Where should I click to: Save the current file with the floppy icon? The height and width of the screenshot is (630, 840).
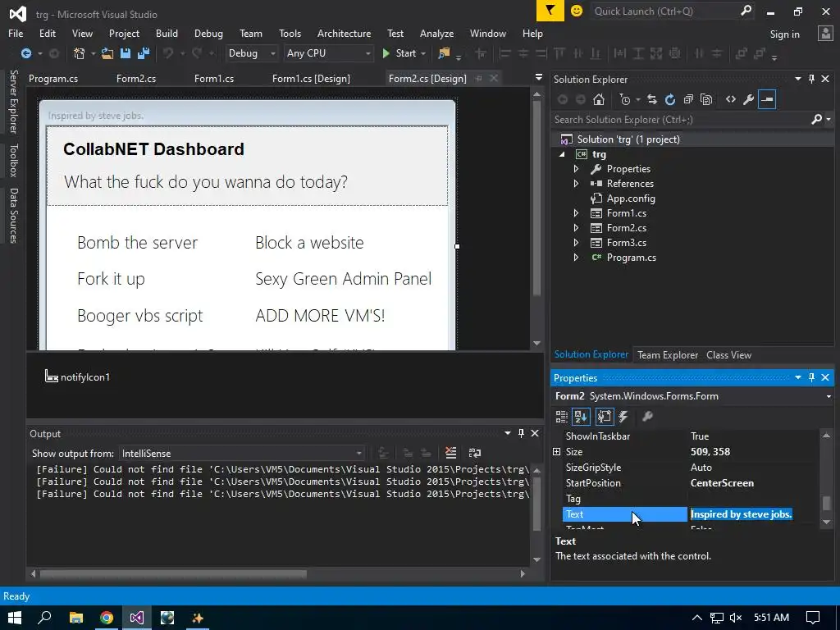[126, 53]
